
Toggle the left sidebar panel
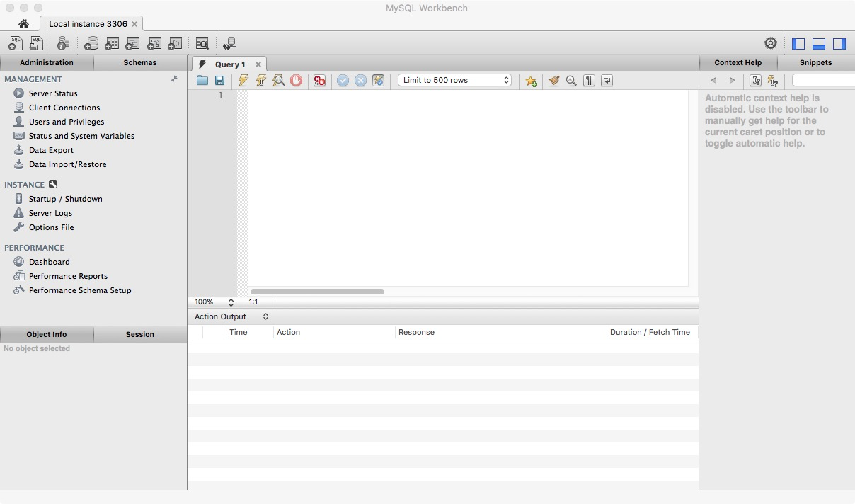click(x=798, y=44)
